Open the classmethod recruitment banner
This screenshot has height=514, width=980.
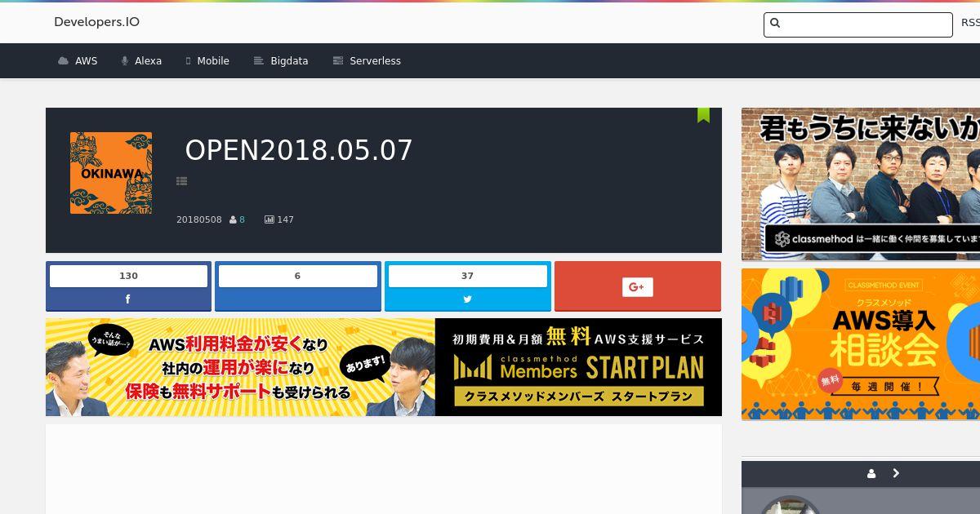861,184
